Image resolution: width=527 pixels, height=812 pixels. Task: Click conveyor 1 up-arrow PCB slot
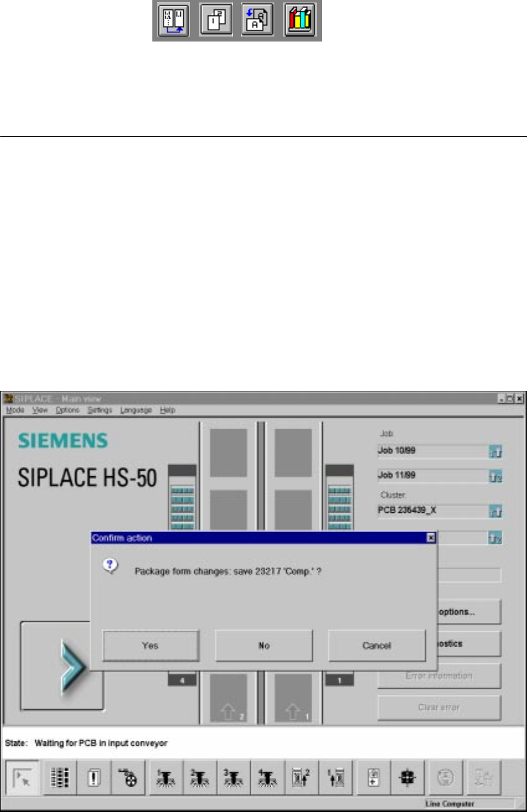click(x=294, y=697)
